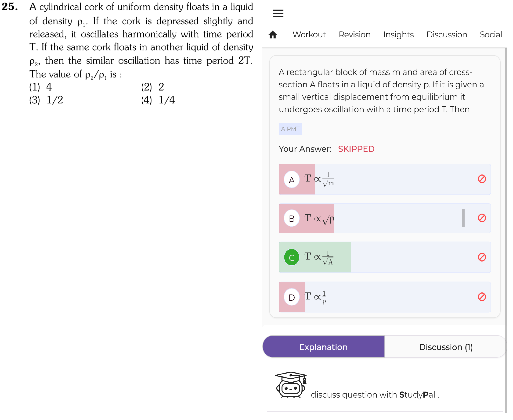This screenshot has width=513, height=420.
Task: Switch to the Discussion (1) tab
Action: 446,346
